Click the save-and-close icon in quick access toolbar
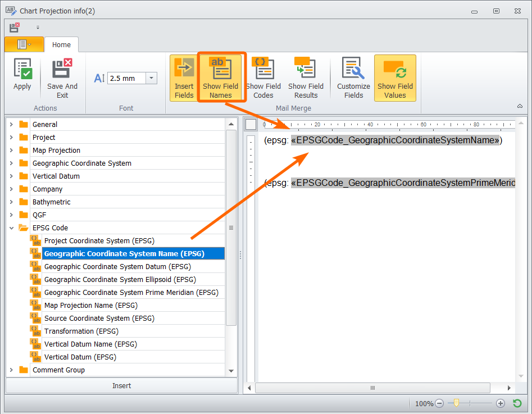532x414 pixels. (14, 28)
